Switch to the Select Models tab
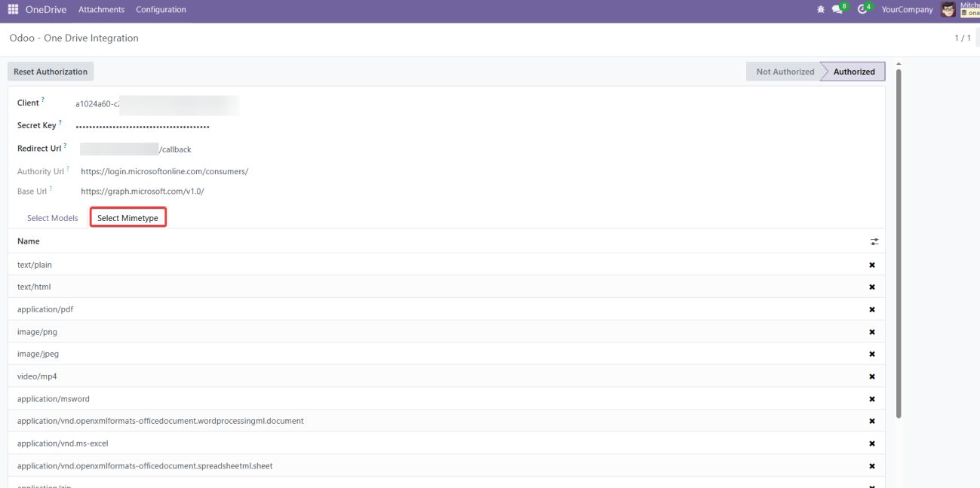 pyautogui.click(x=52, y=218)
